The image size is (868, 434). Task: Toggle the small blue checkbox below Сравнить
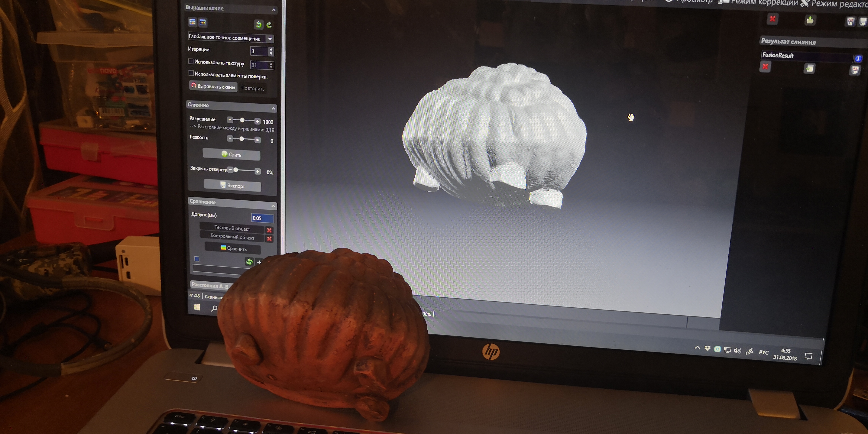(x=197, y=259)
